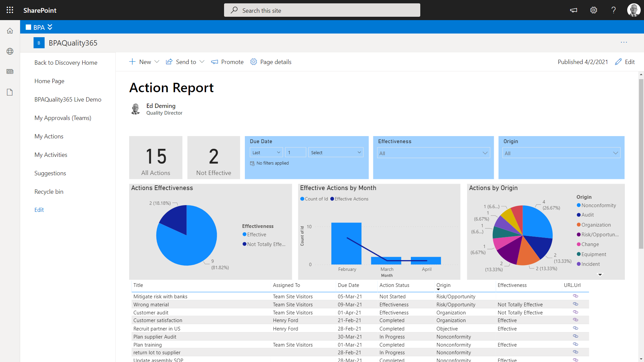Click the Promote button
This screenshot has width=644, height=362.
(x=227, y=62)
